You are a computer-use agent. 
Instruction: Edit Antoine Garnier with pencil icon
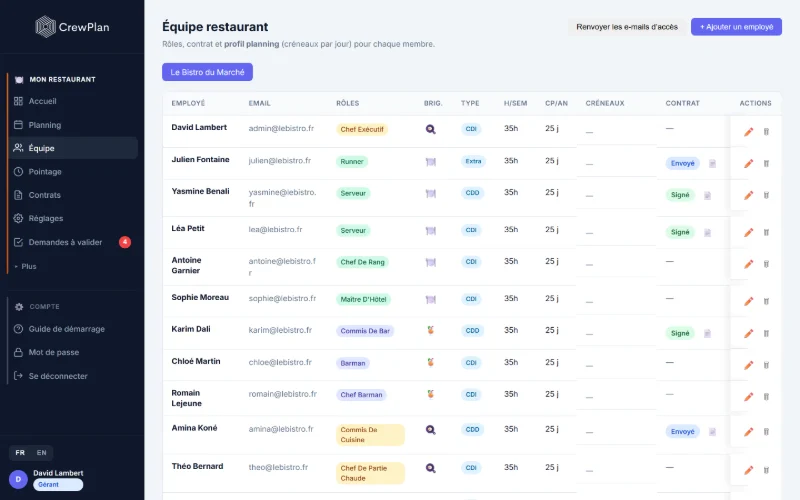click(748, 264)
